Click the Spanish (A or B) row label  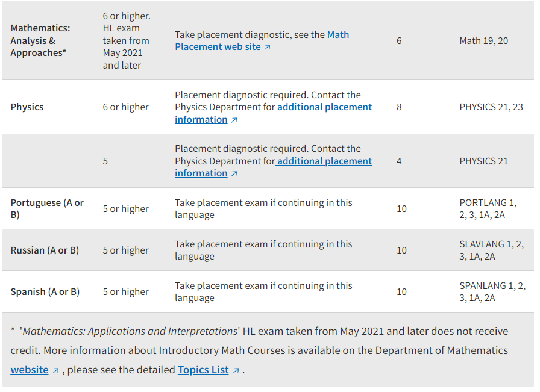(45, 292)
